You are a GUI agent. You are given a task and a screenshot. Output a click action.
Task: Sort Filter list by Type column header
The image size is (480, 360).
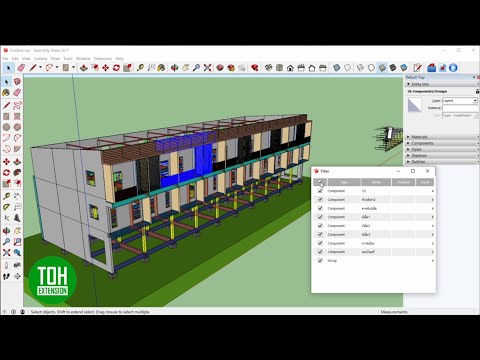click(x=344, y=182)
